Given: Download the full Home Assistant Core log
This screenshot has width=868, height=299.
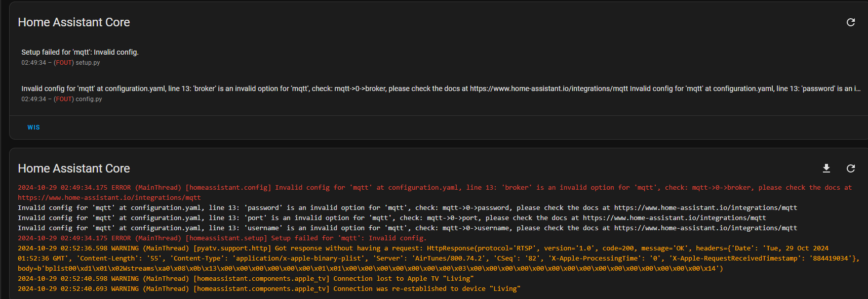Looking at the screenshot, I should [x=826, y=168].
